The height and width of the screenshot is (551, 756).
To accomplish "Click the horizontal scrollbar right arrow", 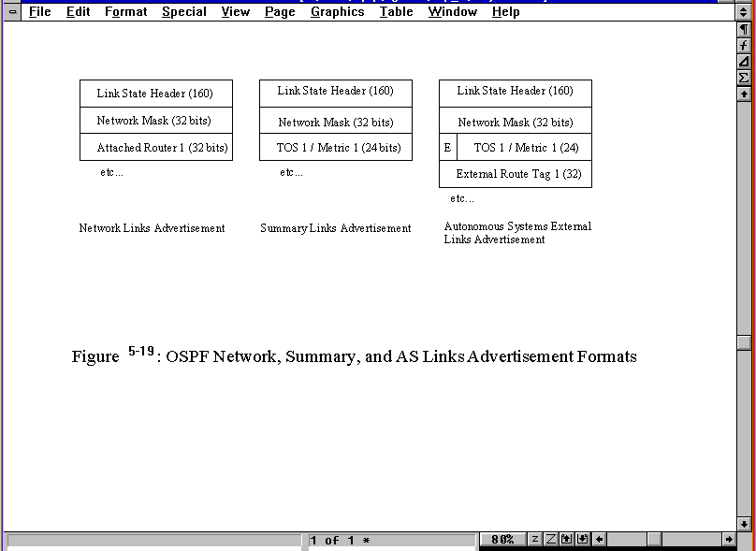I will pyautogui.click(x=729, y=540).
